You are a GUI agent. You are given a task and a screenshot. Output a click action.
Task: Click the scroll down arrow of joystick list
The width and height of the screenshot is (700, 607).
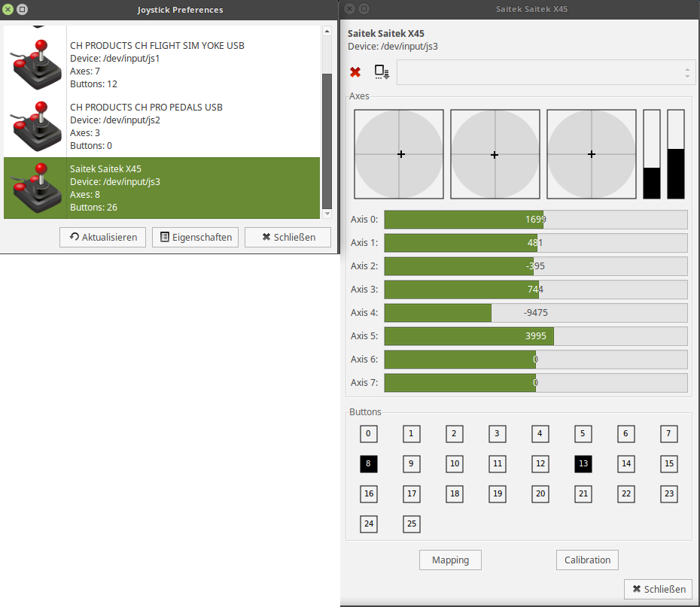click(x=327, y=214)
